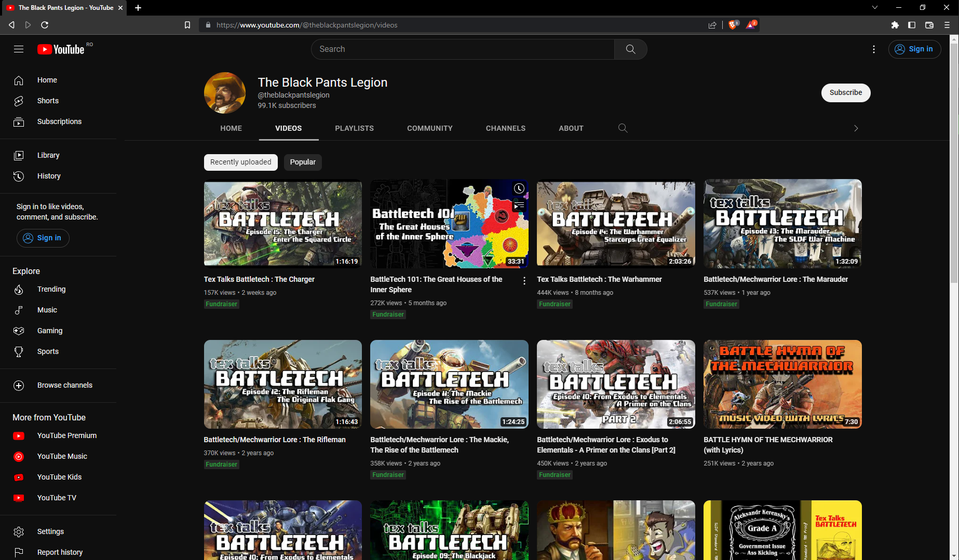The image size is (959, 560).
Task: Open the browser tab list dropdown
Action: pos(875,8)
